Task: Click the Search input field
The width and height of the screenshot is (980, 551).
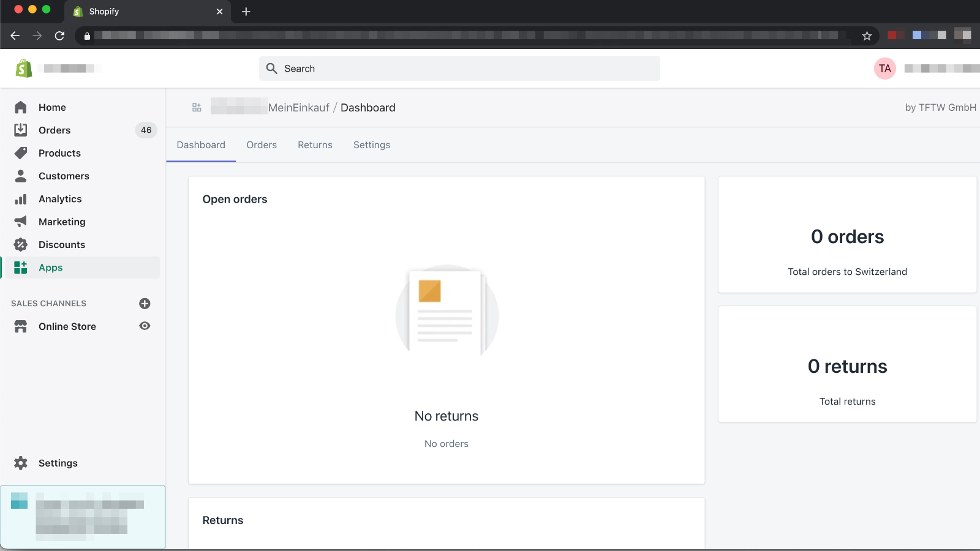Action: coord(459,69)
